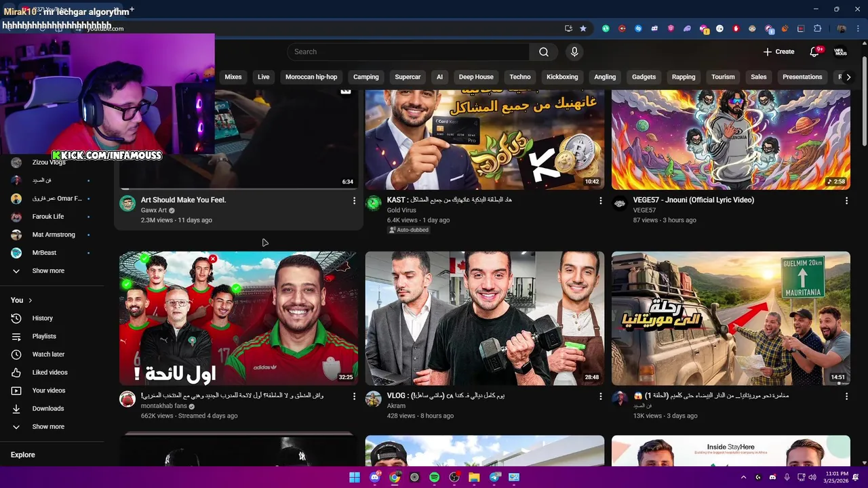Open the Mauritania road trip thumbnail
Viewport: 868px width, 488px height.
(x=731, y=318)
